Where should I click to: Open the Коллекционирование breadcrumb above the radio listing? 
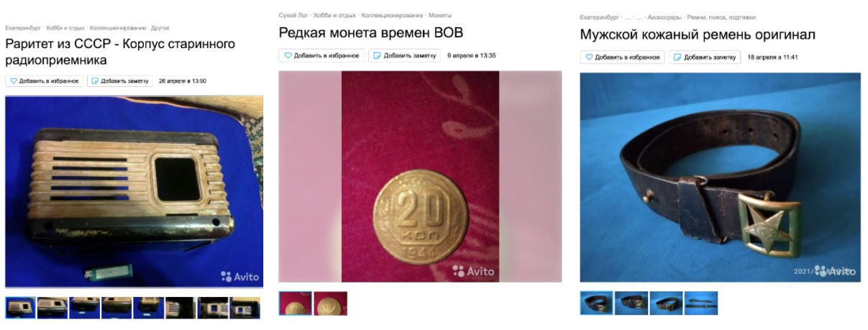click(x=117, y=28)
